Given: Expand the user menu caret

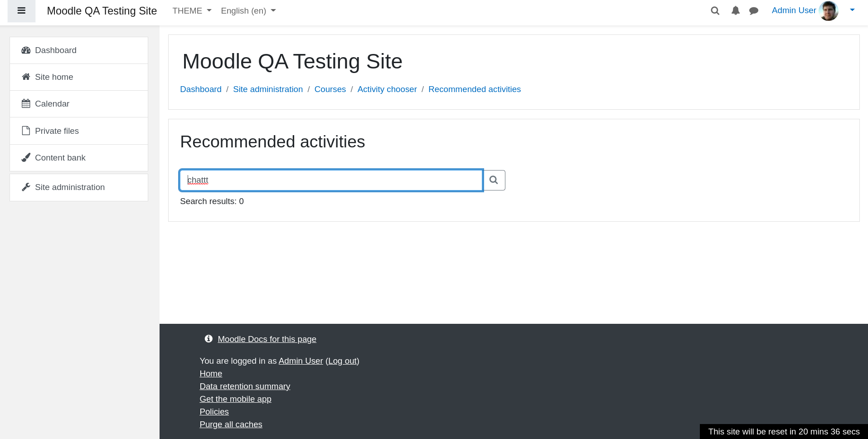Looking at the screenshot, I should click(852, 10).
